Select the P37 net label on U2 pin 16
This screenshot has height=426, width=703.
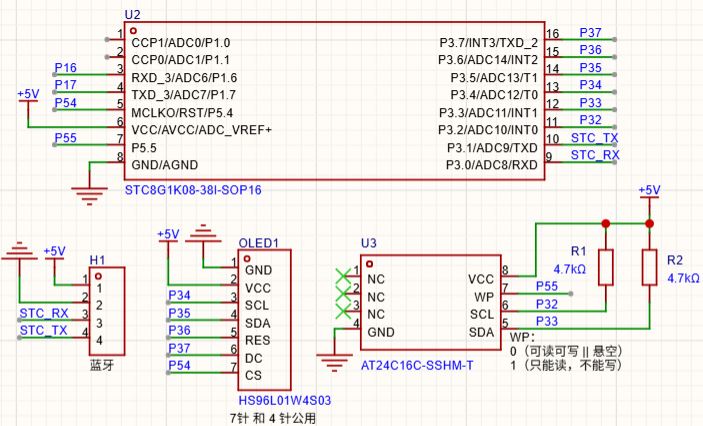coord(590,33)
